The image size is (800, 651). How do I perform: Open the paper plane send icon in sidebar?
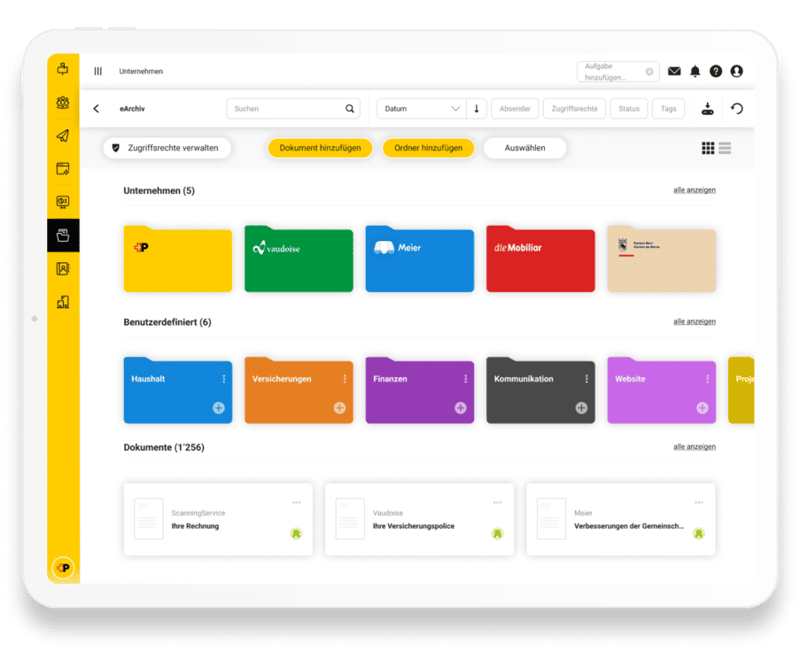coord(63,136)
